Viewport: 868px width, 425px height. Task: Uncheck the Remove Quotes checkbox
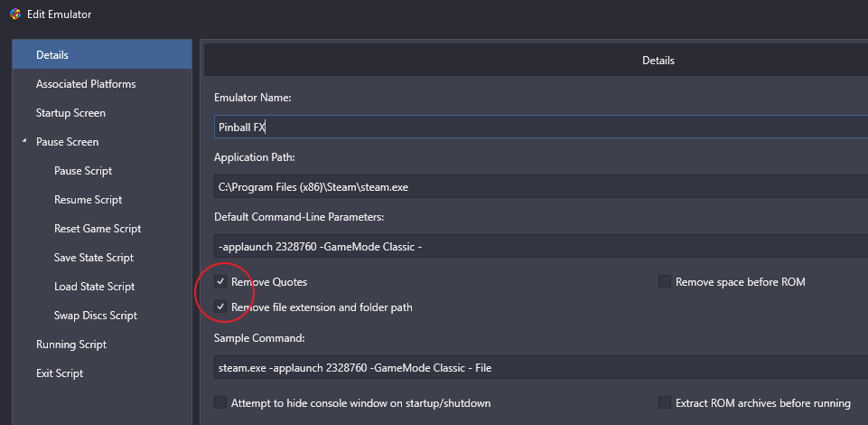(220, 281)
